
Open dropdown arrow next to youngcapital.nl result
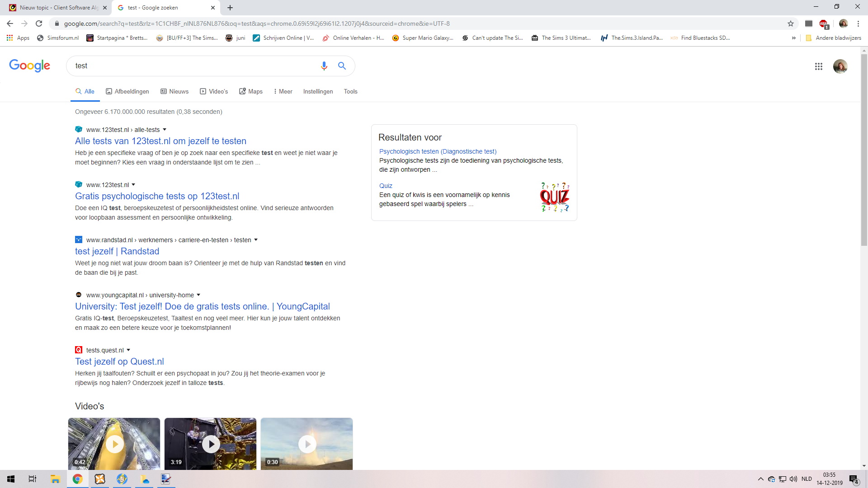198,295
